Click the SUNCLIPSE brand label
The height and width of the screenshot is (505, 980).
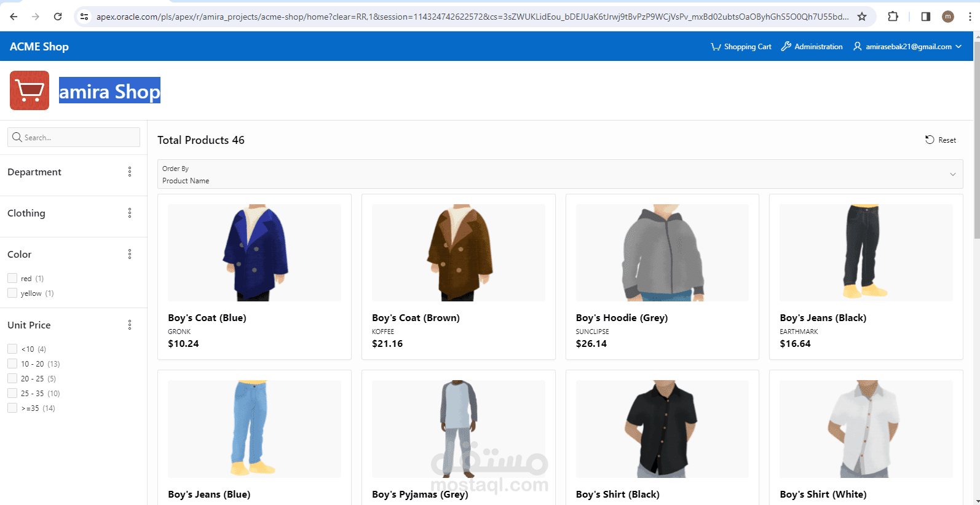(x=593, y=332)
